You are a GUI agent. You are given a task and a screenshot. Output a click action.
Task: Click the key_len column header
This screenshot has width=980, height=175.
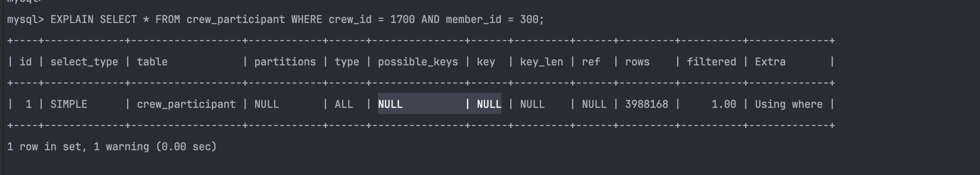pyautogui.click(x=542, y=62)
